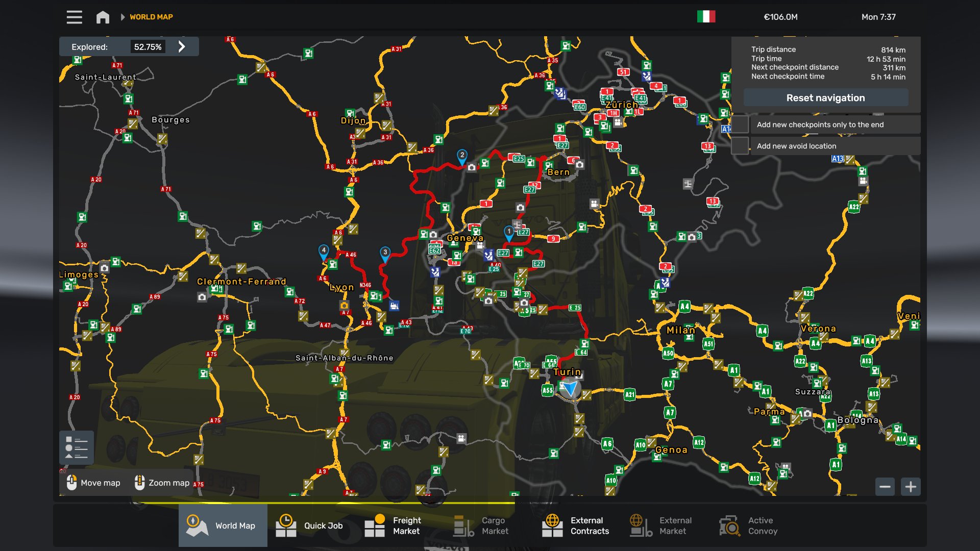Open the map legend icon
Image resolution: width=980 pixels, height=551 pixels.
77,447
